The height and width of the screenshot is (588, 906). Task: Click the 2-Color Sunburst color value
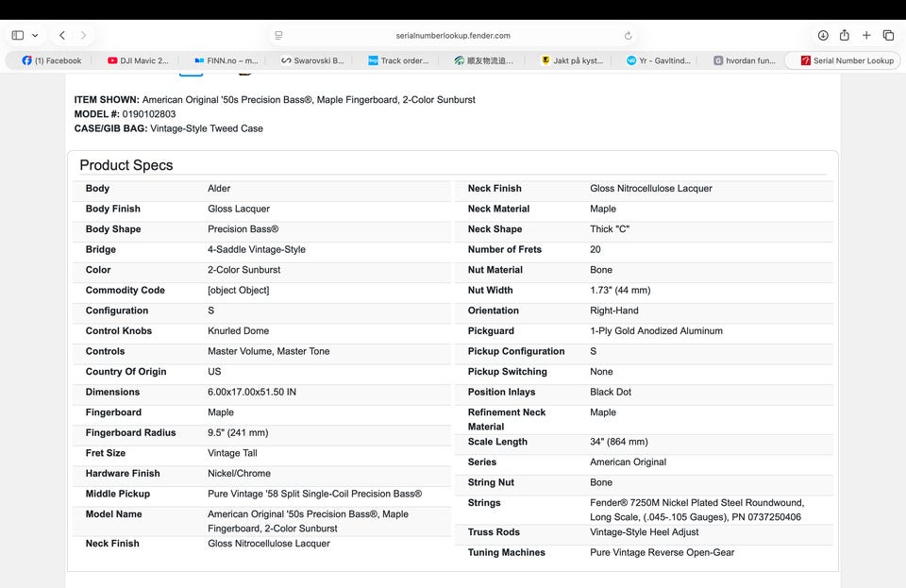point(243,270)
